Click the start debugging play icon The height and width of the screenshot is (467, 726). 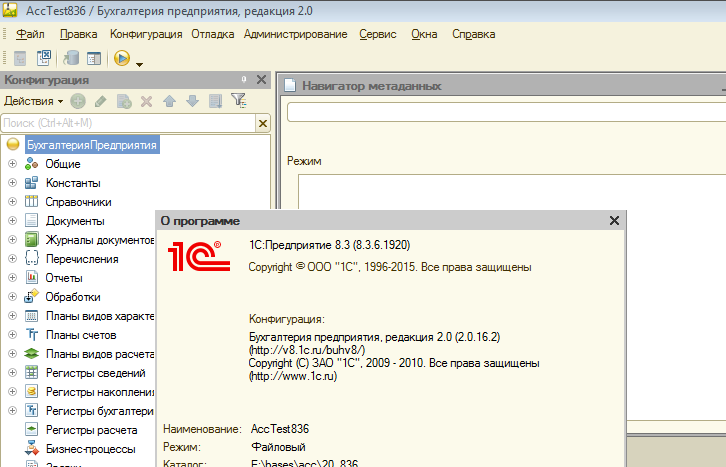point(122,58)
